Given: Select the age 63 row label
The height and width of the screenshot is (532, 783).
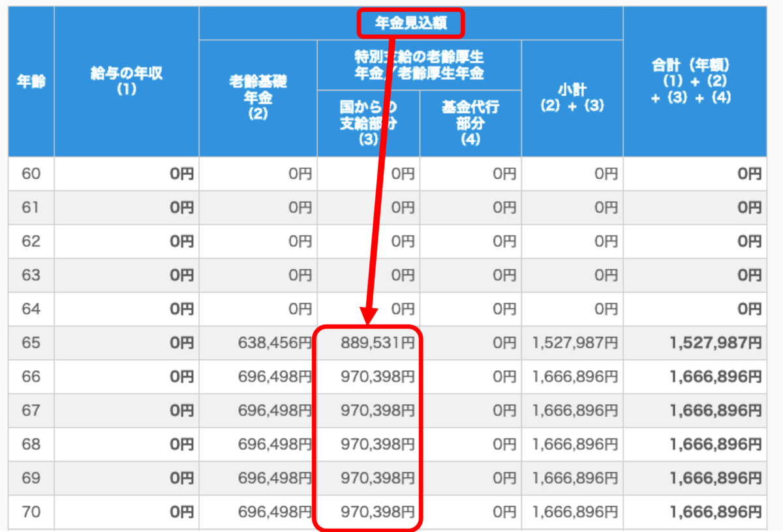Looking at the screenshot, I should (31, 276).
